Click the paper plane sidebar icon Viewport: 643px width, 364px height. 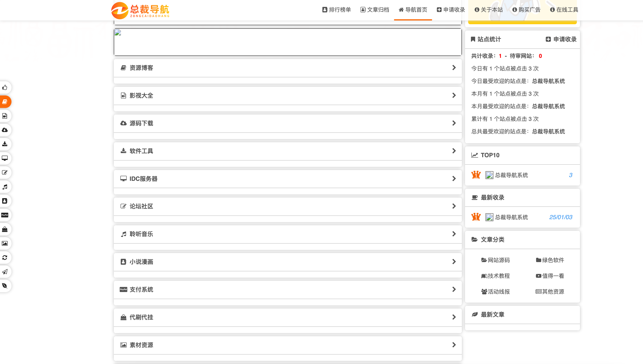click(x=5, y=272)
